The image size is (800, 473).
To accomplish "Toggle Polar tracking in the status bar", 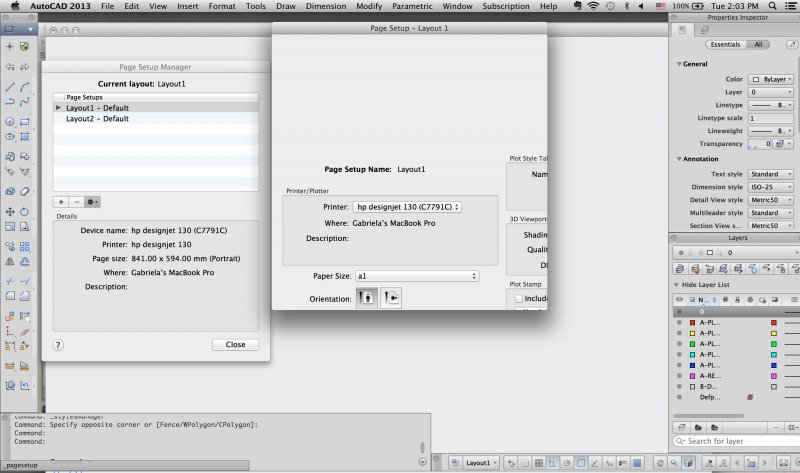I will tap(567, 463).
